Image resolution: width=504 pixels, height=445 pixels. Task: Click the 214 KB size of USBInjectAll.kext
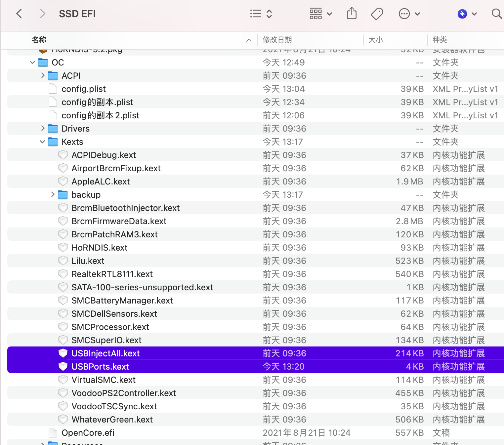pyautogui.click(x=410, y=353)
